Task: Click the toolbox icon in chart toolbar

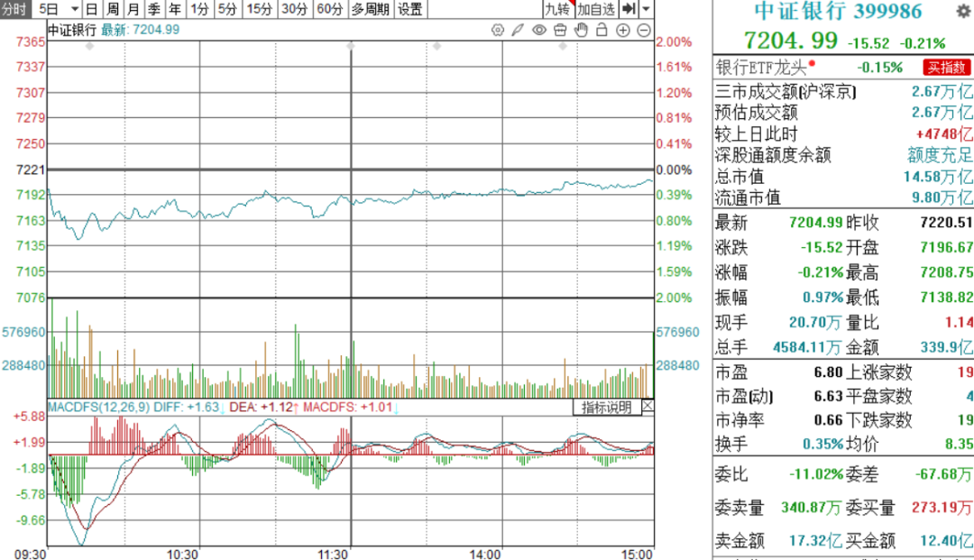Action: point(560,30)
